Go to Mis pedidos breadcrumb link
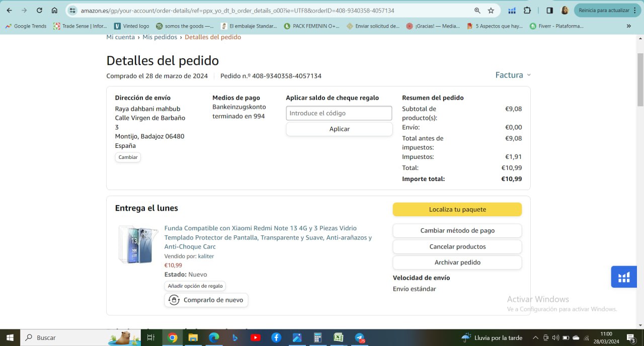 (x=159, y=37)
